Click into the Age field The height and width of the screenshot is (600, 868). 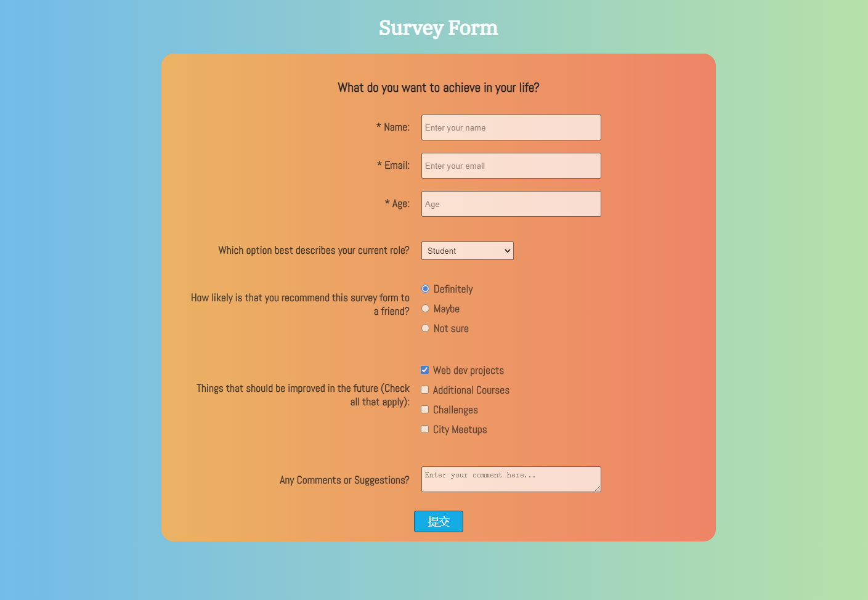click(511, 204)
